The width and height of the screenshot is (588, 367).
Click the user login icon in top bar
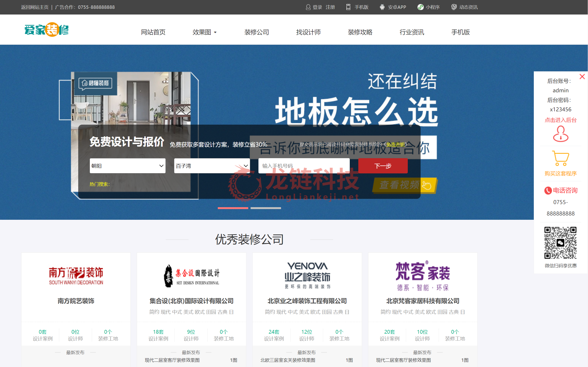[308, 7]
